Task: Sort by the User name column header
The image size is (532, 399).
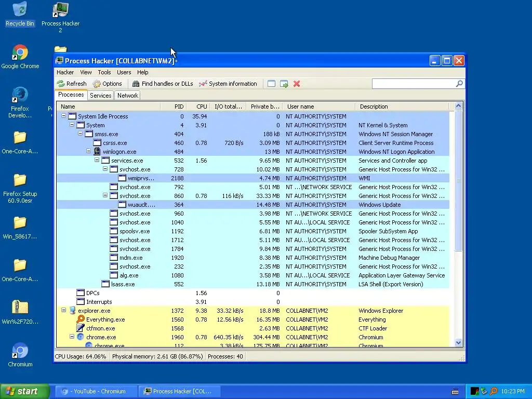Action: click(x=319, y=107)
